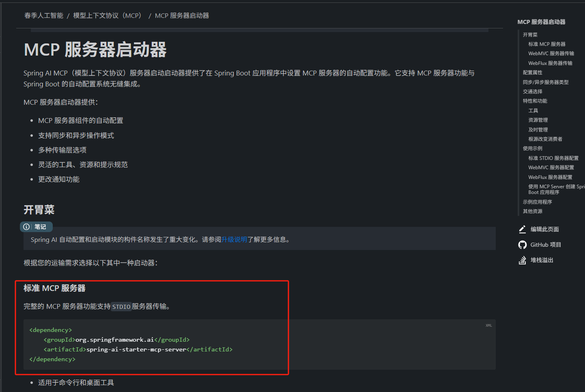Select 交通选择 in the sidebar contents
Image resolution: width=585 pixels, height=392 pixels.
pyautogui.click(x=533, y=92)
